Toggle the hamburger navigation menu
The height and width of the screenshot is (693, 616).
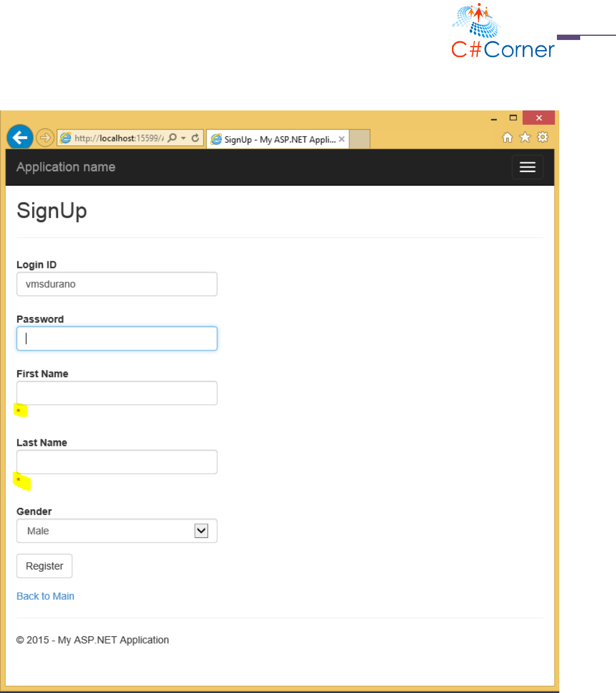point(527,167)
